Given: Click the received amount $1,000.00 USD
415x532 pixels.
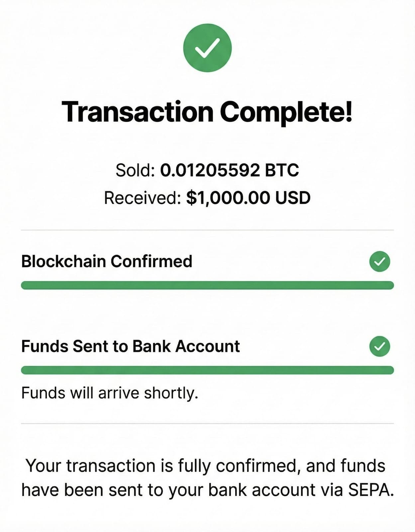Looking at the screenshot, I should [248, 198].
